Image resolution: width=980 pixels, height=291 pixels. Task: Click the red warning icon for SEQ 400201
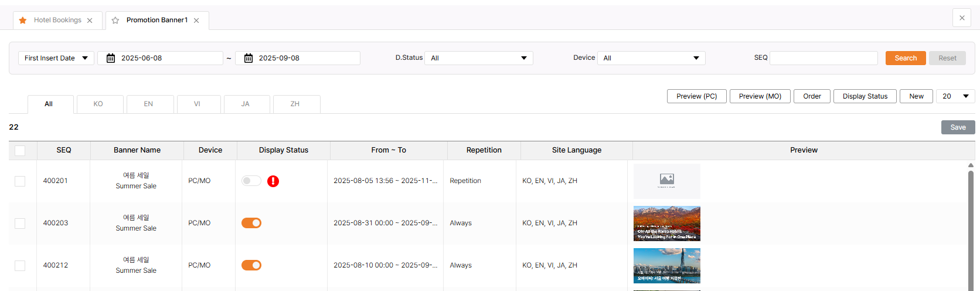(273, 181)
